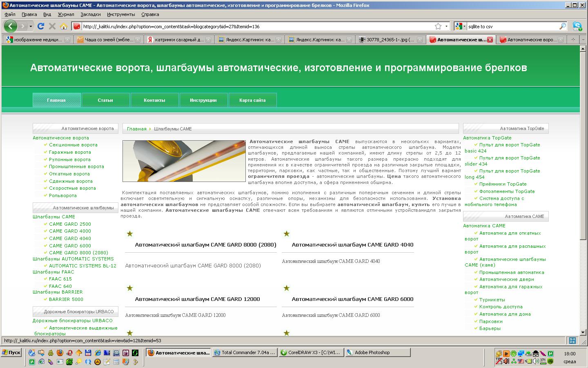Close the 'катринки сахарный' tab
The image size is (588, 368).
pos(208,40)
